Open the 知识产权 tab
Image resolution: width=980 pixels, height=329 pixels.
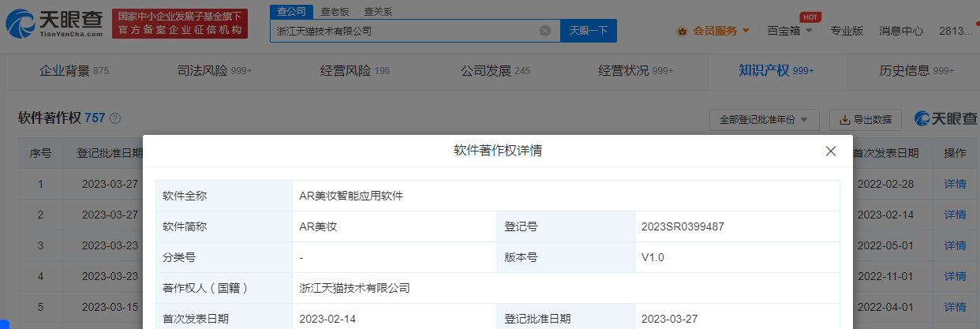776,71
